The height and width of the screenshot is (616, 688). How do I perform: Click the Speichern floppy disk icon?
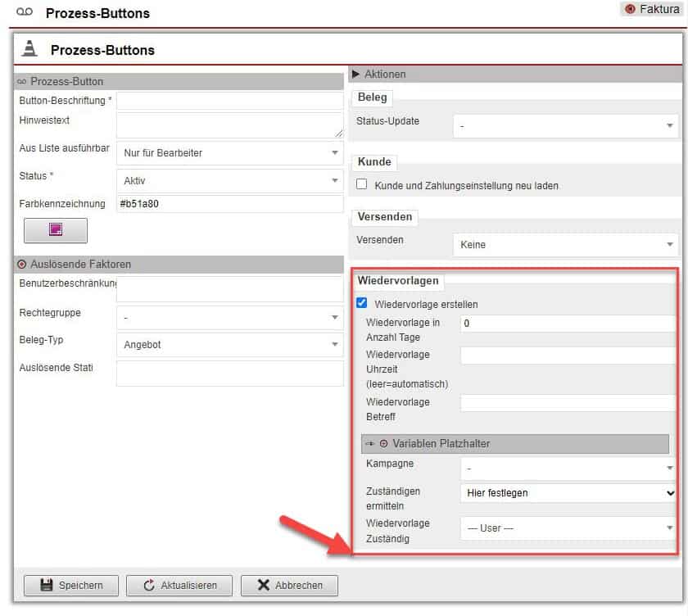tap(46, 585)
